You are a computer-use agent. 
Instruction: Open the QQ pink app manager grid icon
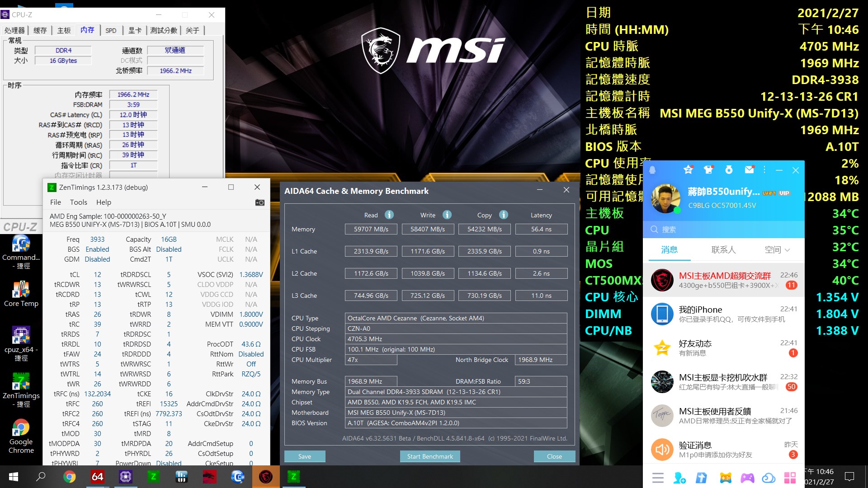790,478
